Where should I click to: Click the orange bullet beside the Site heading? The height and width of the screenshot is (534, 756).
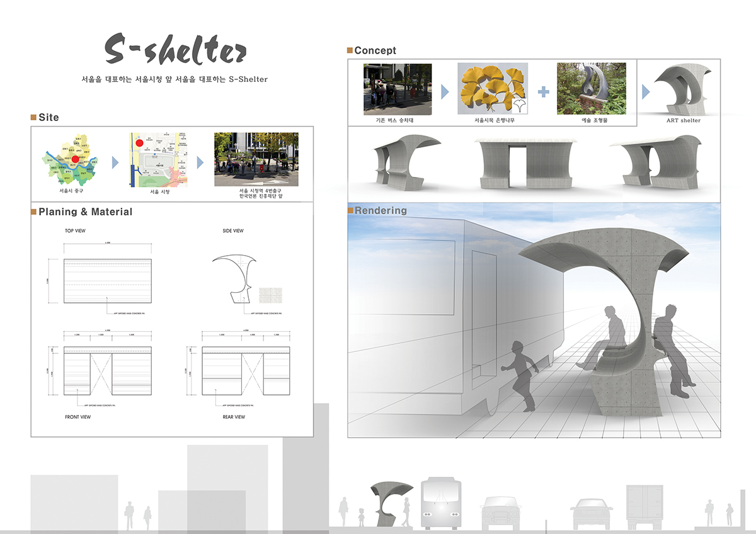coord(34,117)
